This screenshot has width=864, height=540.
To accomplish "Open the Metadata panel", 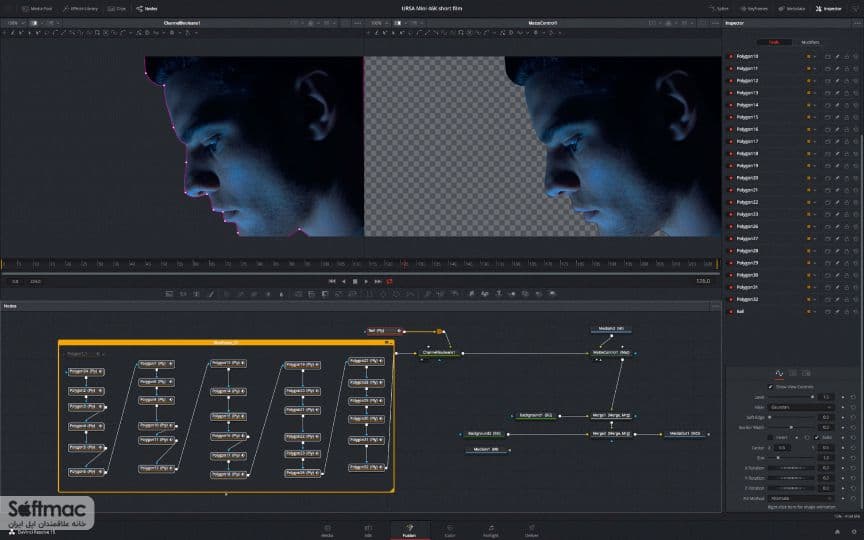I will [x=791, y=9].
